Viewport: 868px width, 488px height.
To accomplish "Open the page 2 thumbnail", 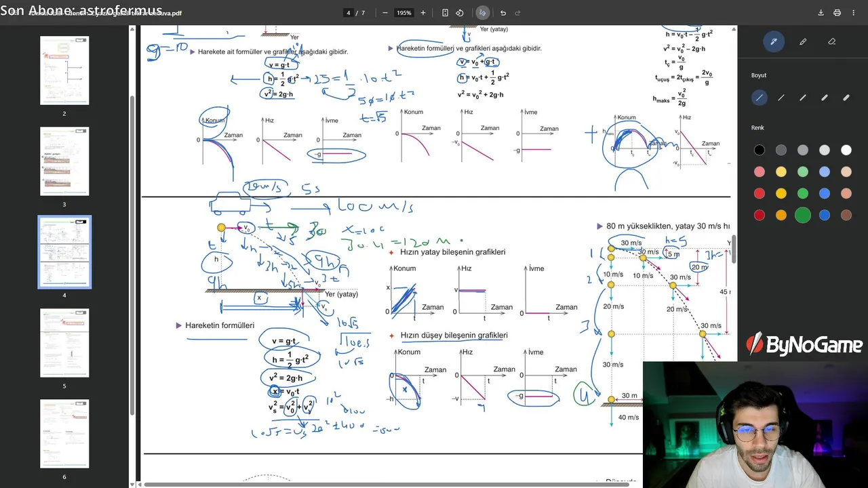I will [x=64, y=70].
